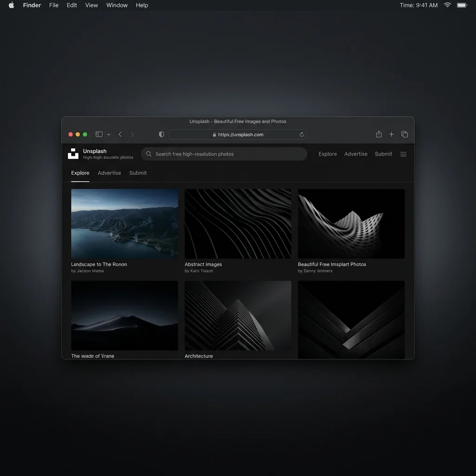
Task: Click the search magnifier icon
Action: pyautogui.click(x=149, y=154)
